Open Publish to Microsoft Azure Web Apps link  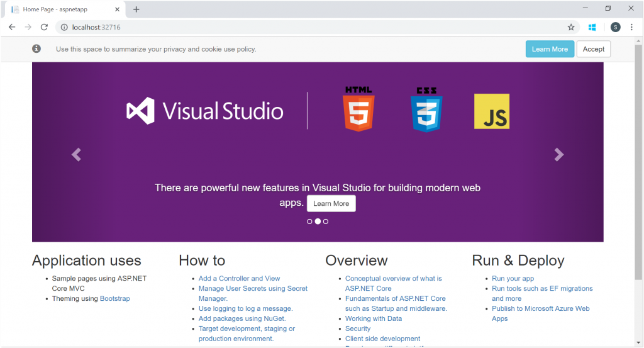(540, 313)
